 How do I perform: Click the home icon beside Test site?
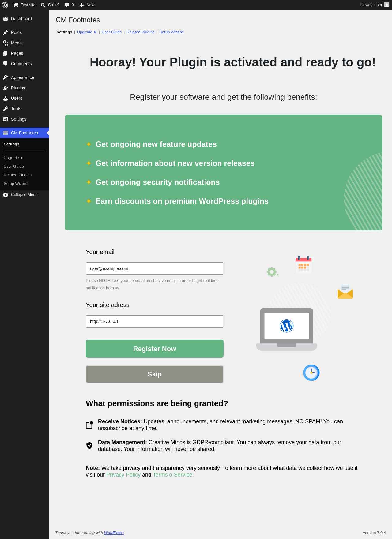click(16, 5)
